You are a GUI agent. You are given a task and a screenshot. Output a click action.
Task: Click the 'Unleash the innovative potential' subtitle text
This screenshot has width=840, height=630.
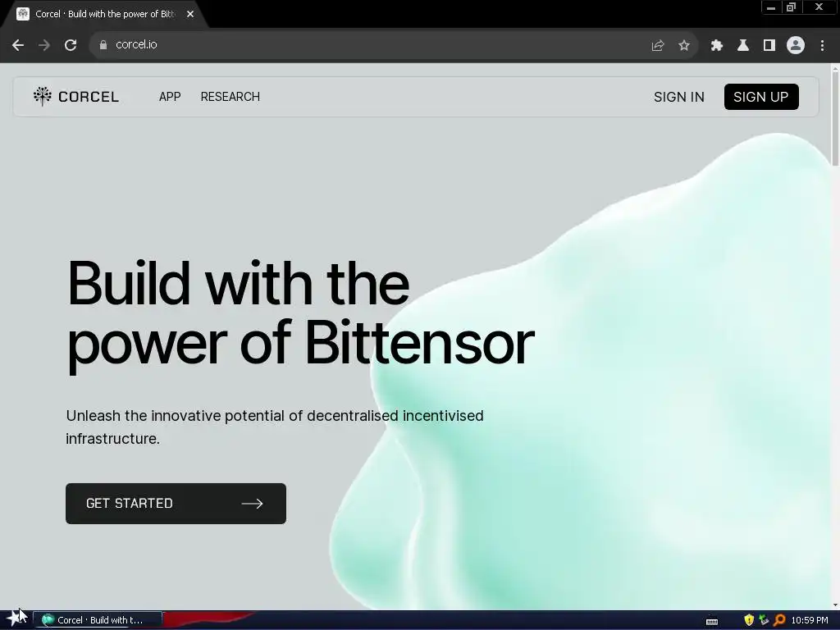click(275, 427)
